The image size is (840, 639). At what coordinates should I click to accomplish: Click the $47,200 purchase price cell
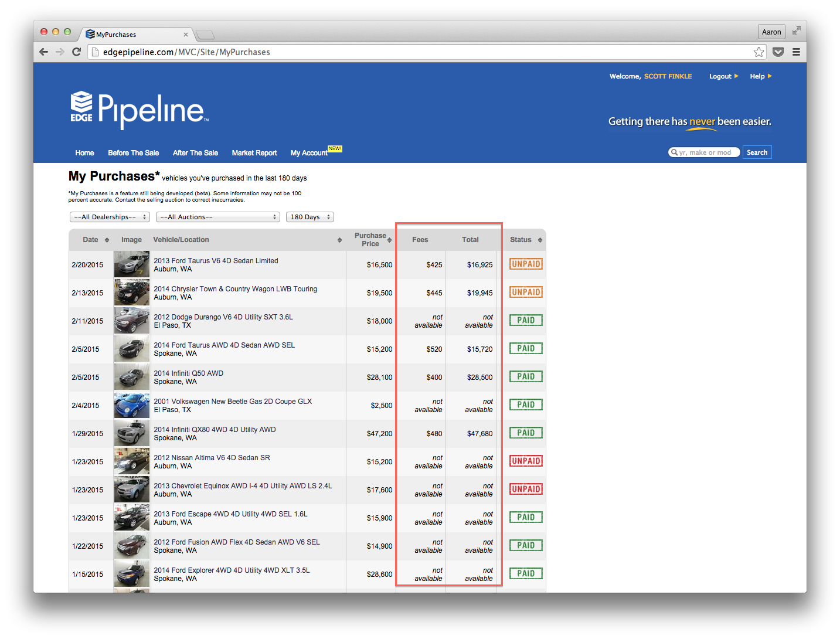(379, 434)
